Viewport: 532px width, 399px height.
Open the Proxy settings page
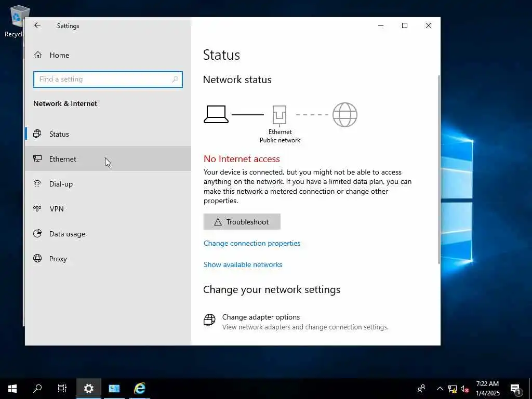coord(108,259)
